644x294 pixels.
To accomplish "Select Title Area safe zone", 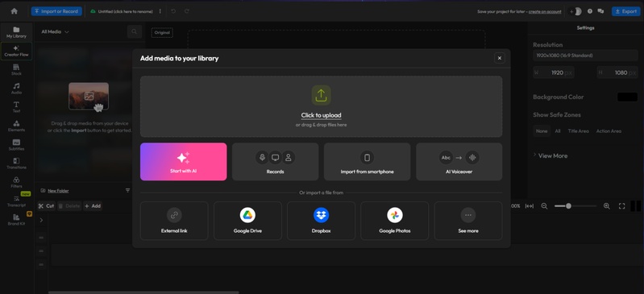I will pos(578,131).
